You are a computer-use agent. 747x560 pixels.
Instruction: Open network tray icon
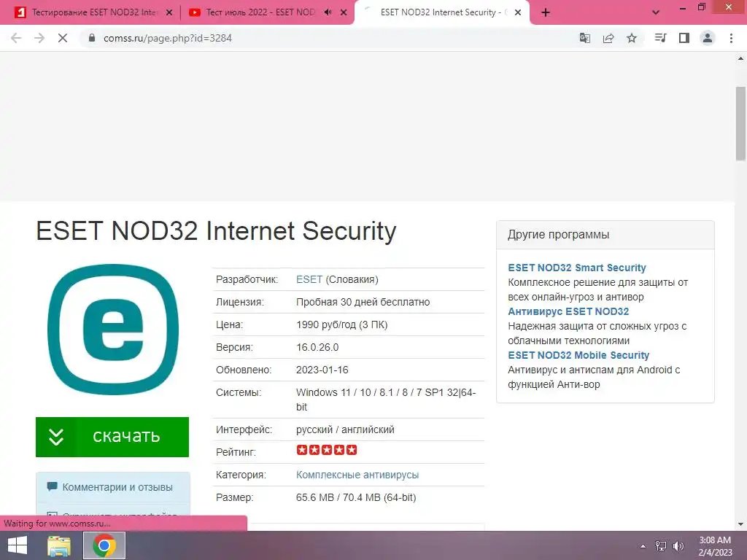(660, 546)
